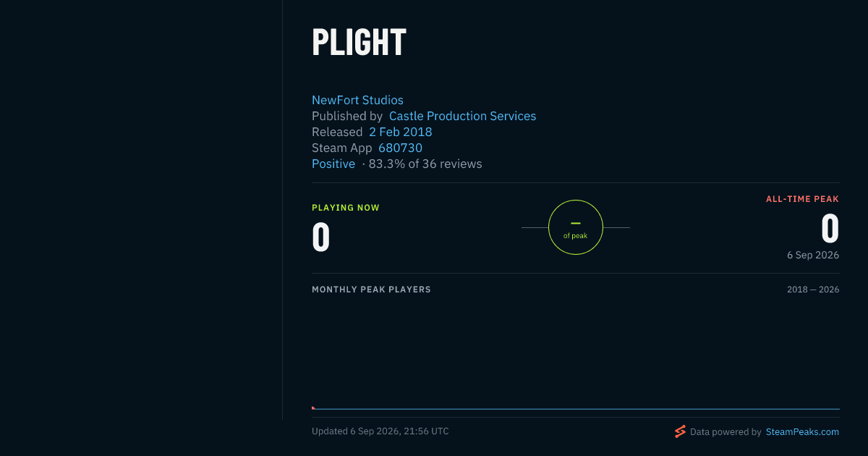Viewport: 868px width, 456px height.
Task: Click the MONTHLY PEAK PLAYERS heading
Action: tap(371, 290)
